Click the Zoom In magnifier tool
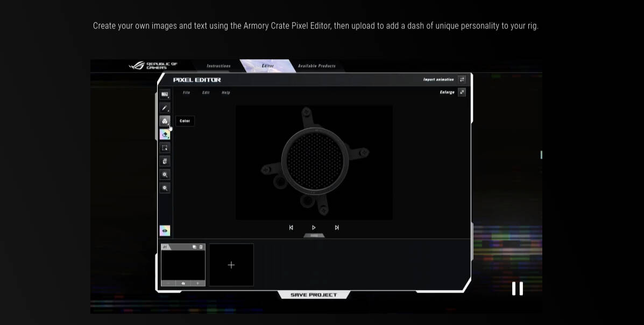This screenshot has height=325, width=644. click(165, 175)
